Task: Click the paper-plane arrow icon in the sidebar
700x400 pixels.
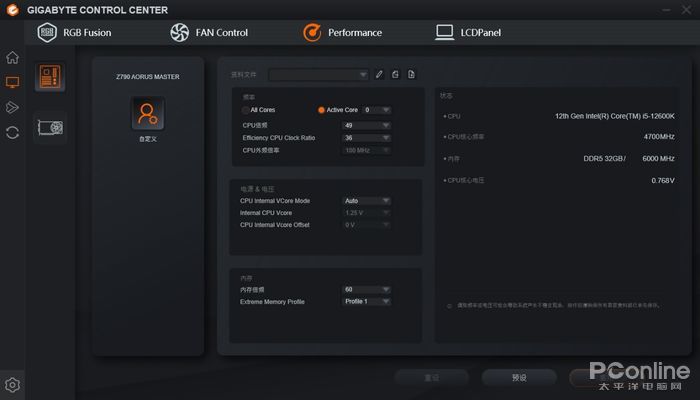Action: (12, 107)
